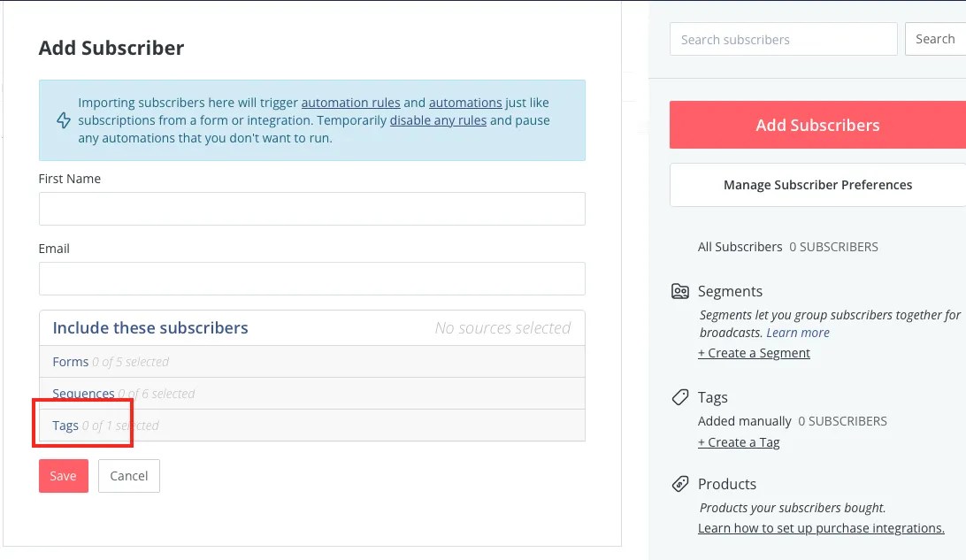Expand the Sequences selection row
Viewport: 966px width, 560px height.
pyautogui.click(x=83, y=394)
